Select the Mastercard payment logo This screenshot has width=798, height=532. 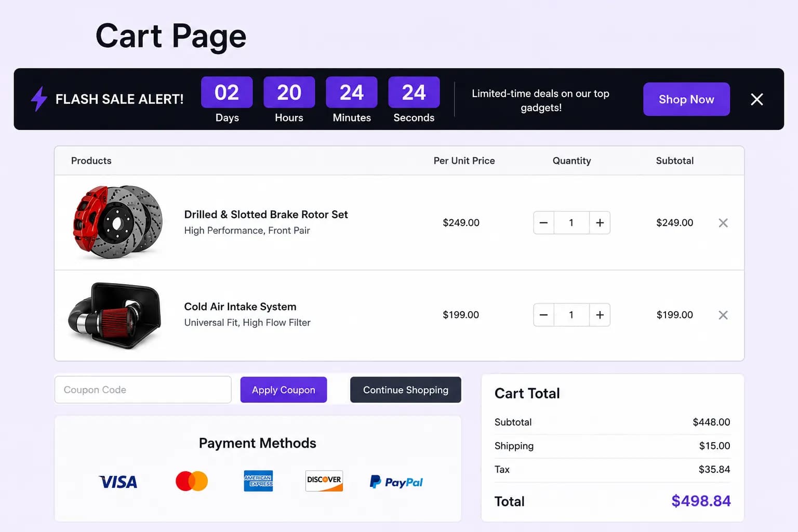coord(192,481)
